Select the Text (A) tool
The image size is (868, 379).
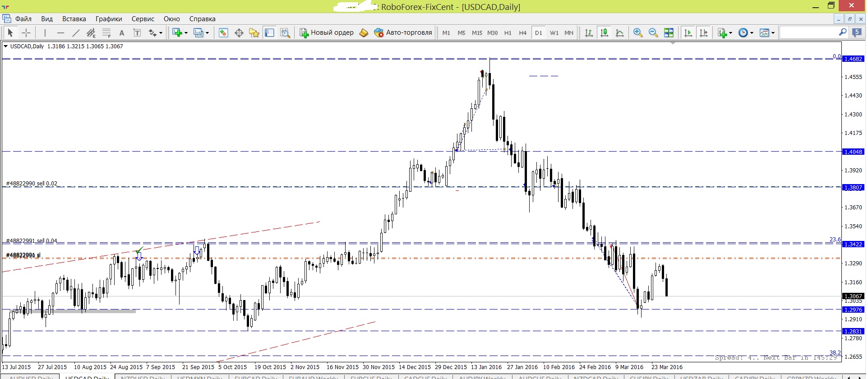[122, 32]
